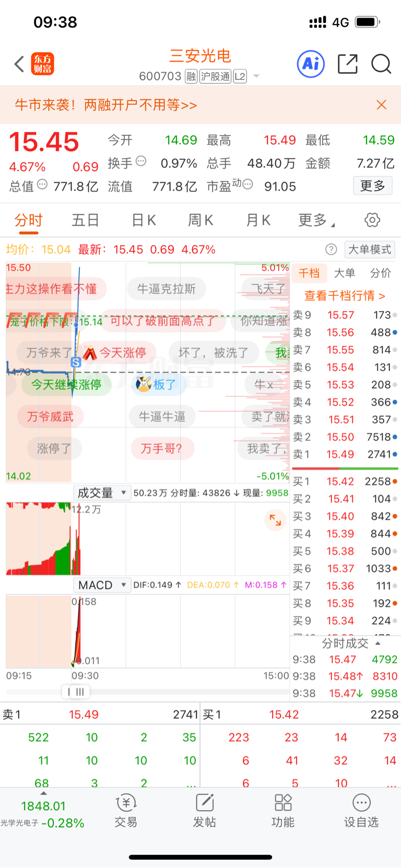Tap 卖1 row at 15.49 in the order book list

(345, 454)
